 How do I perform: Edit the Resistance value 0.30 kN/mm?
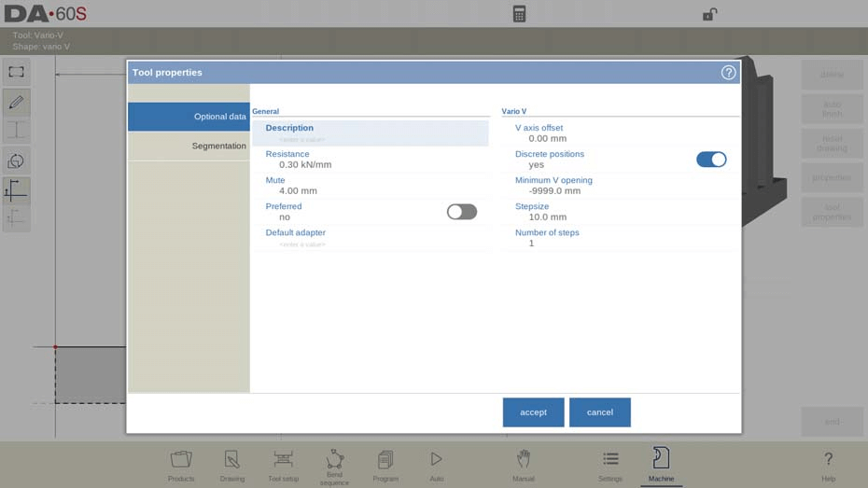point(371,160)
